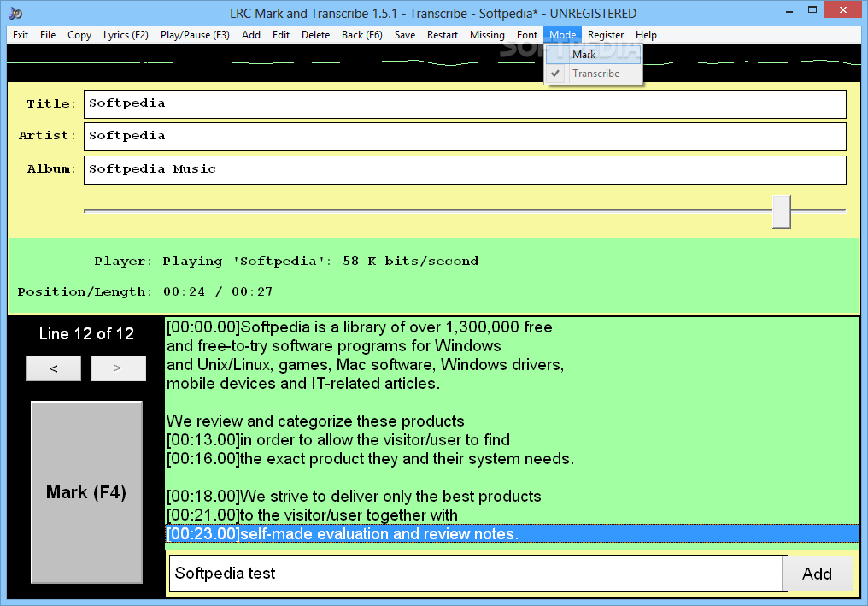Minimize the LRC Mark and Transcribe window
Viewport: 868px width, 606px height.
pyautogui.click(x=789, y=10)
